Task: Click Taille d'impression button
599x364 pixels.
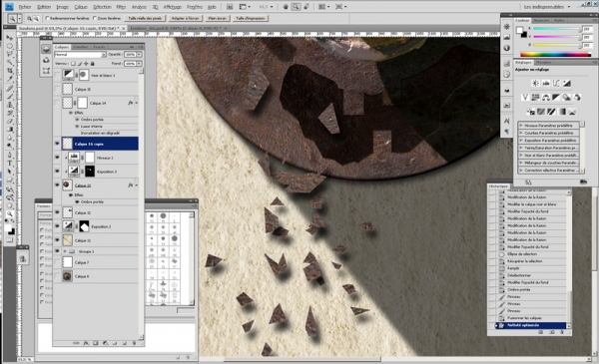Action: pos(251,18)
